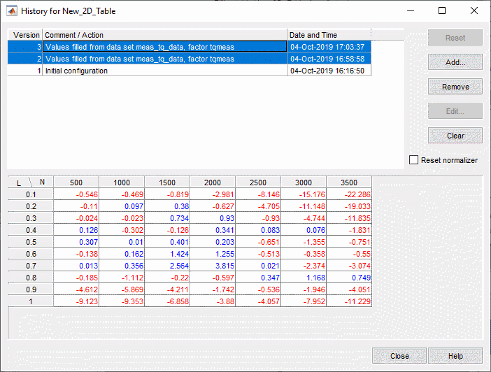Click the Version column header

(x=26, y=35)
